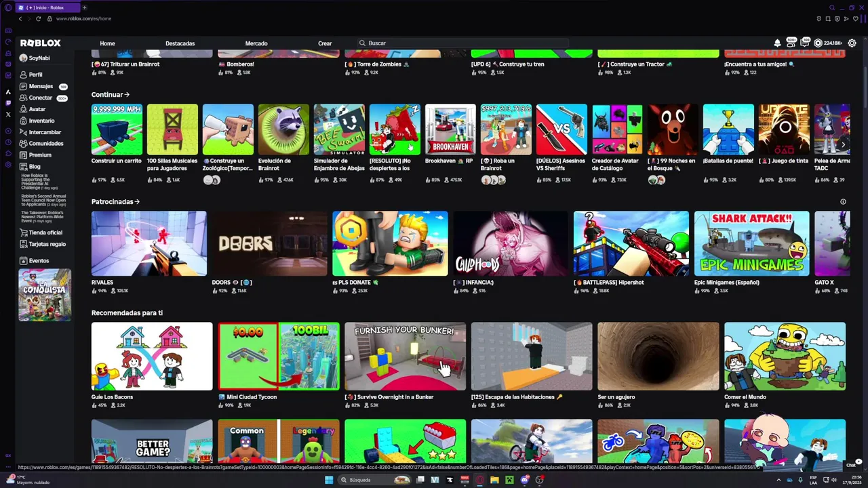
Task: Open 100 Sillas Musicales game thumbnail
Action: click(172, 129)
